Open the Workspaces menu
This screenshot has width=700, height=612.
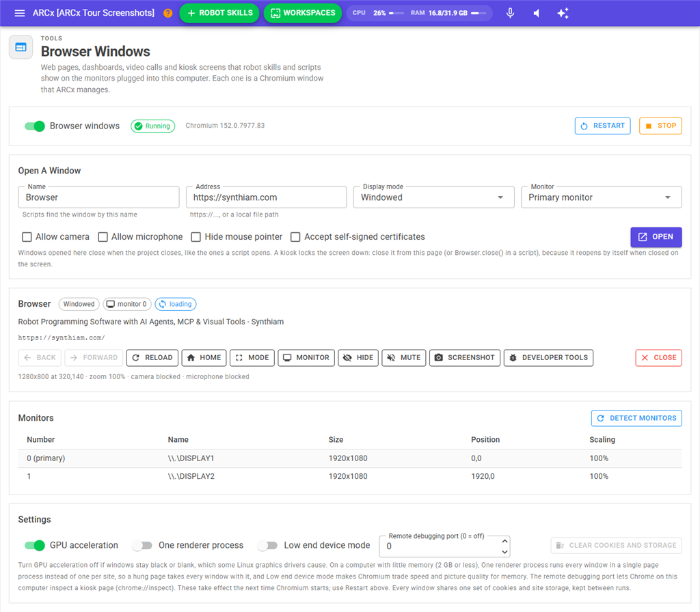click(x=303, y=13)
